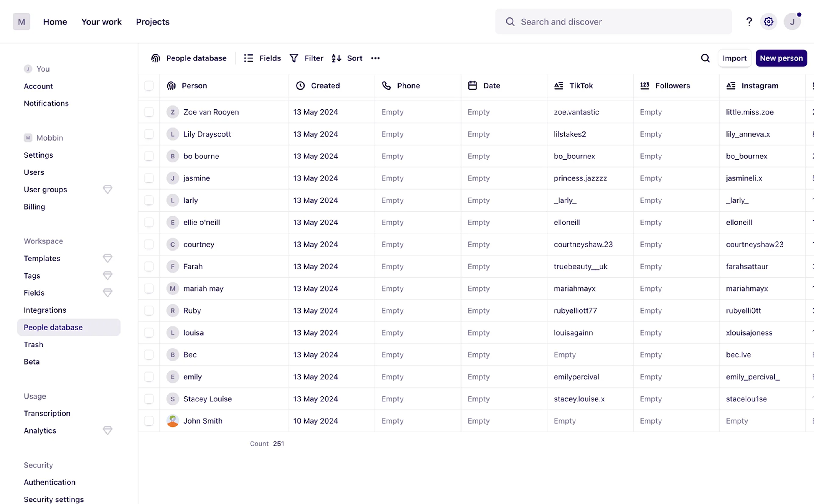Tick the checkbox for jasmine
The image size is (814, 504).
click(149, 178)
